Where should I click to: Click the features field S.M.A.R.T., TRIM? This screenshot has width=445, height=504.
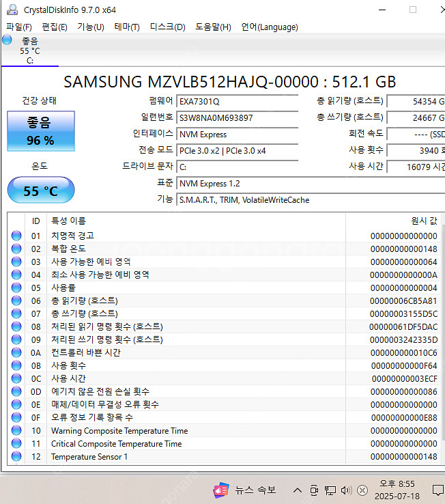311,200
